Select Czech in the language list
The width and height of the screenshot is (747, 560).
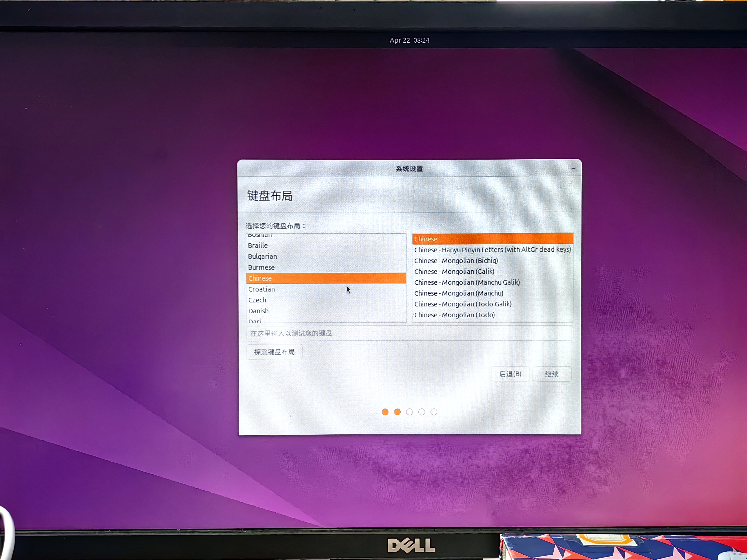pyautogui.click(x=257, y=300)
